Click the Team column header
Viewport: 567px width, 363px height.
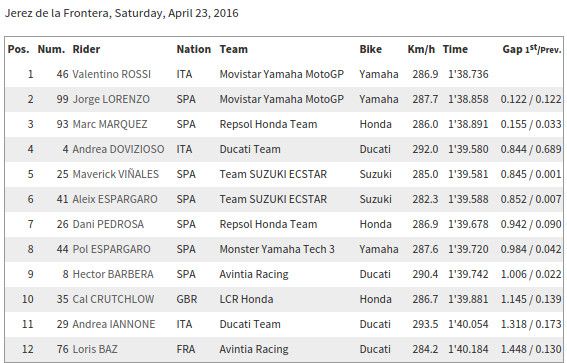(234, 50)
